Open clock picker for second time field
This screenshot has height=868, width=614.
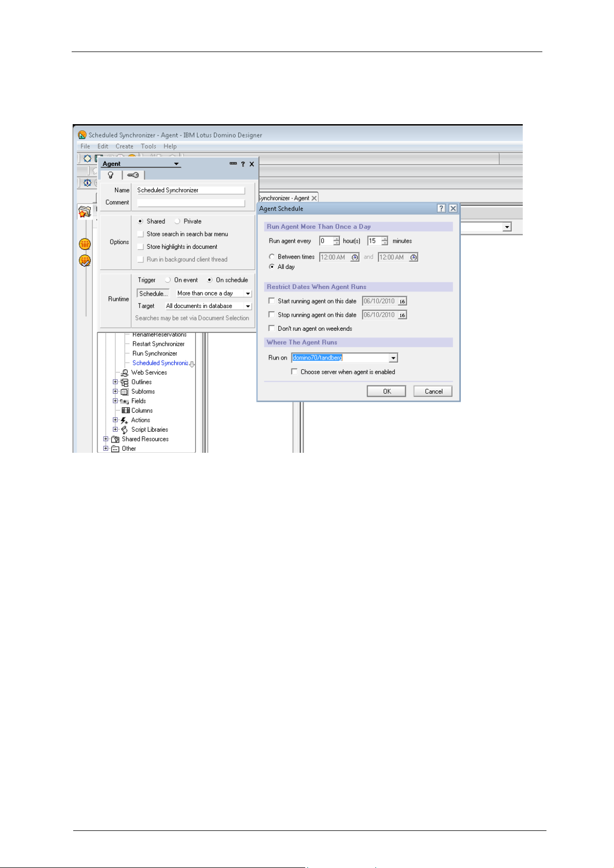413,257
